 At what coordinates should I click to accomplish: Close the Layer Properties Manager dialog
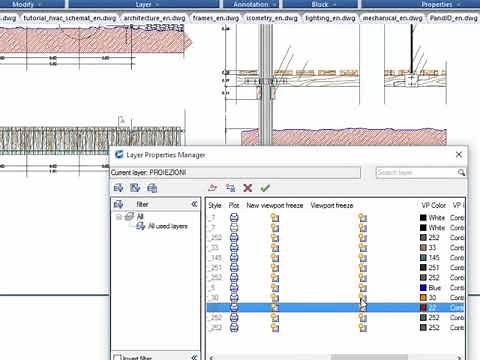pos(459,155)
